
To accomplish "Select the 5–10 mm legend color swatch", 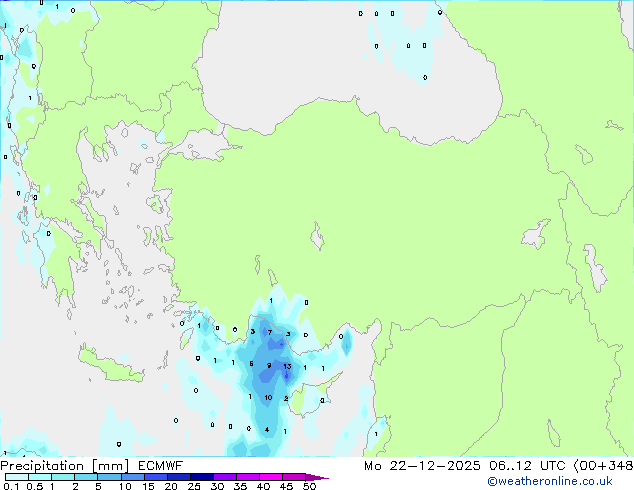I will [109, 477].
